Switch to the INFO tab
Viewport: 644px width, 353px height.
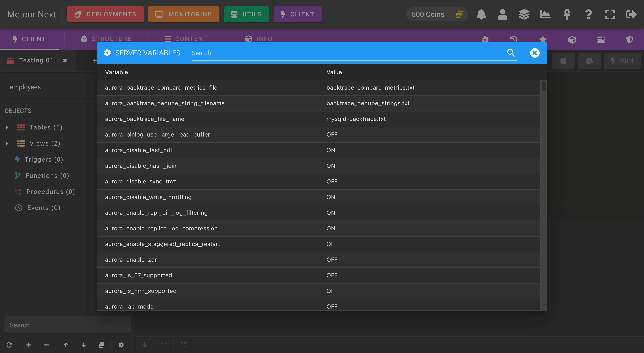tap(259, 39)
